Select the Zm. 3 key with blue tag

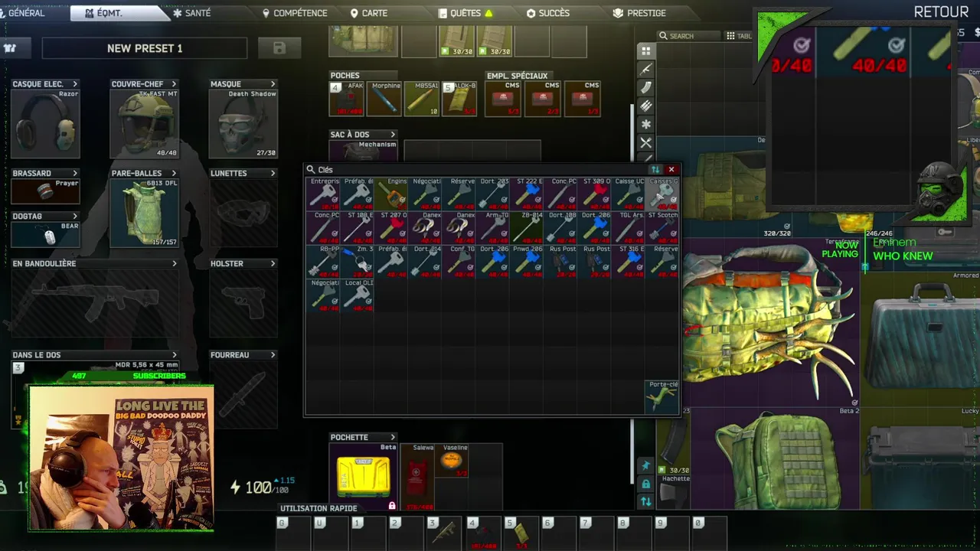[358, 261]
